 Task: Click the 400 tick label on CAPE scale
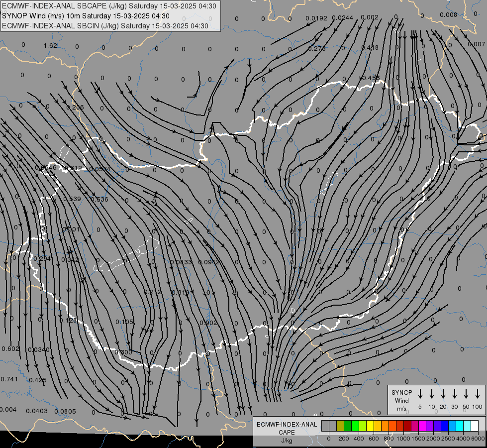tap(359, 439)
